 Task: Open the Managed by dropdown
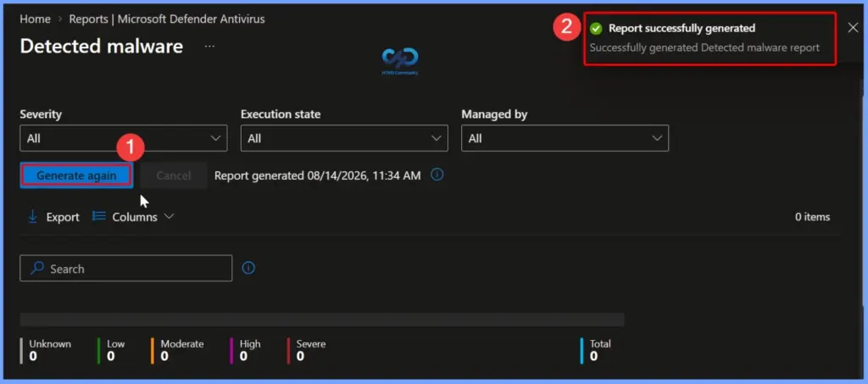coord(565,138)
